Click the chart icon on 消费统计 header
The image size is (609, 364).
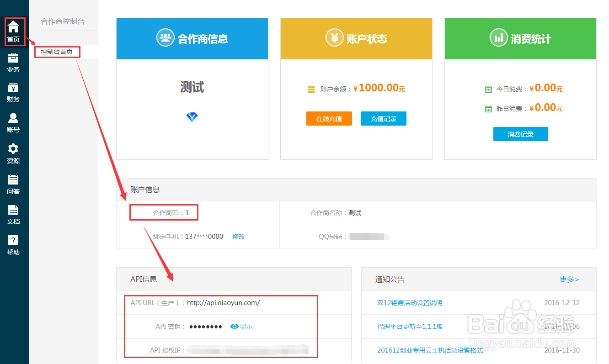click(499, 38)
